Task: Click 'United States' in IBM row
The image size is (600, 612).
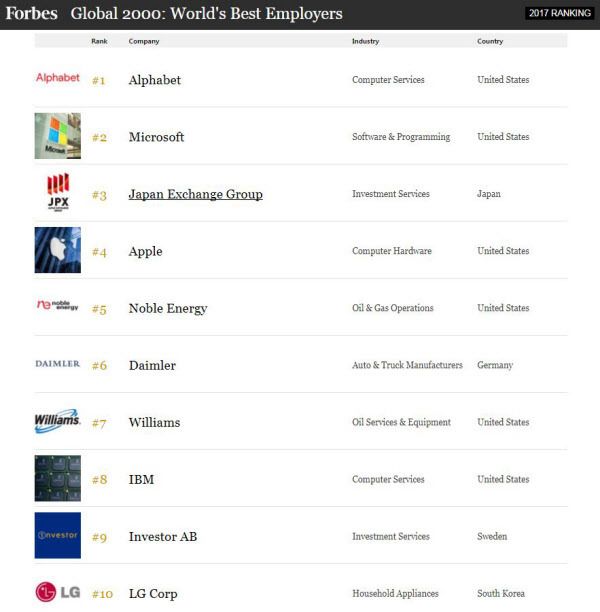Action: tap(503, 479)
